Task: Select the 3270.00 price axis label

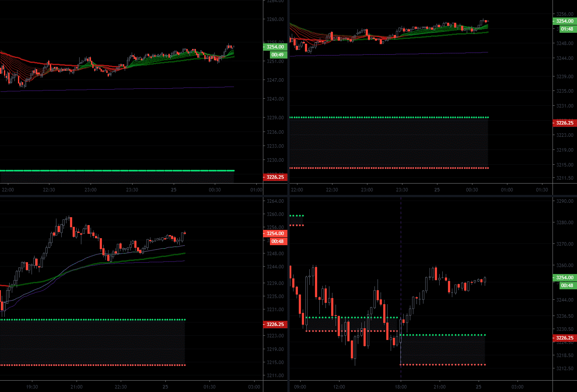Action: pyautogui.click(x=564, y=244)
